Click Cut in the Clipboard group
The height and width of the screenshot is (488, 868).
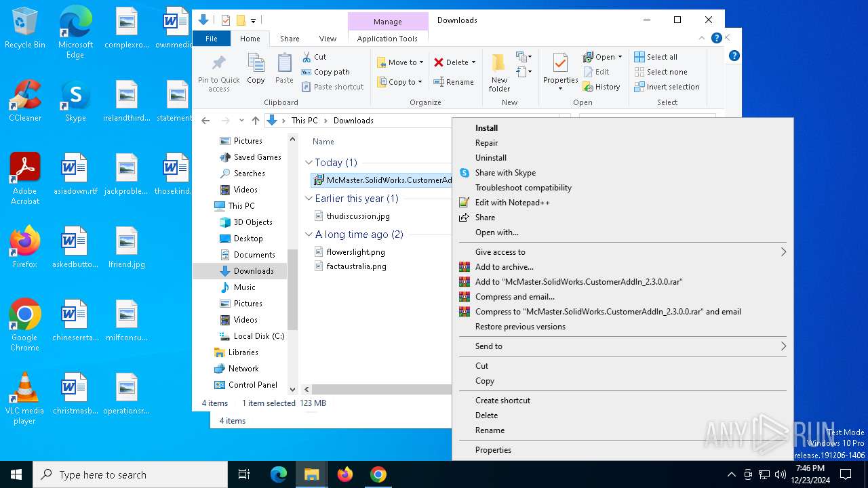tap(314, 57)
